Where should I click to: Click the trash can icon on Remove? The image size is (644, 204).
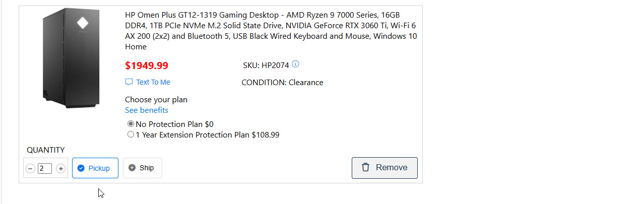tap(366, 168)
